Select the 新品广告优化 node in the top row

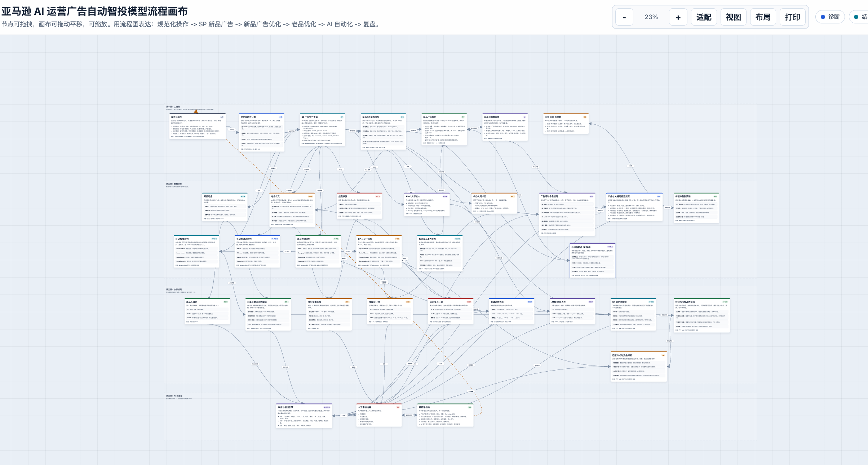(x=444, y=130)
